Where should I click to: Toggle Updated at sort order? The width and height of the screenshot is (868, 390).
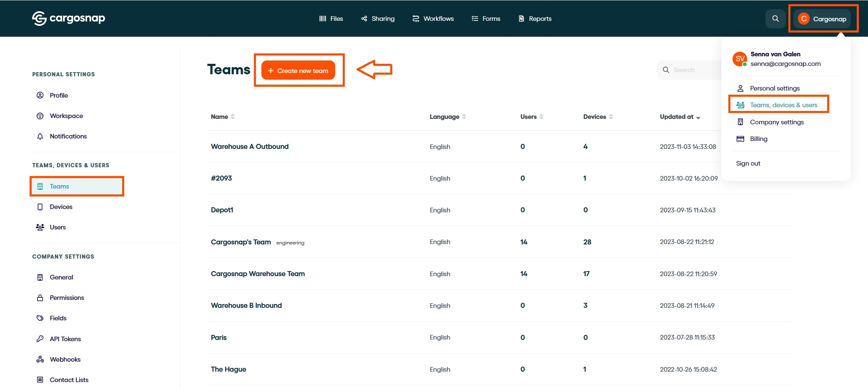coord(680,117)
